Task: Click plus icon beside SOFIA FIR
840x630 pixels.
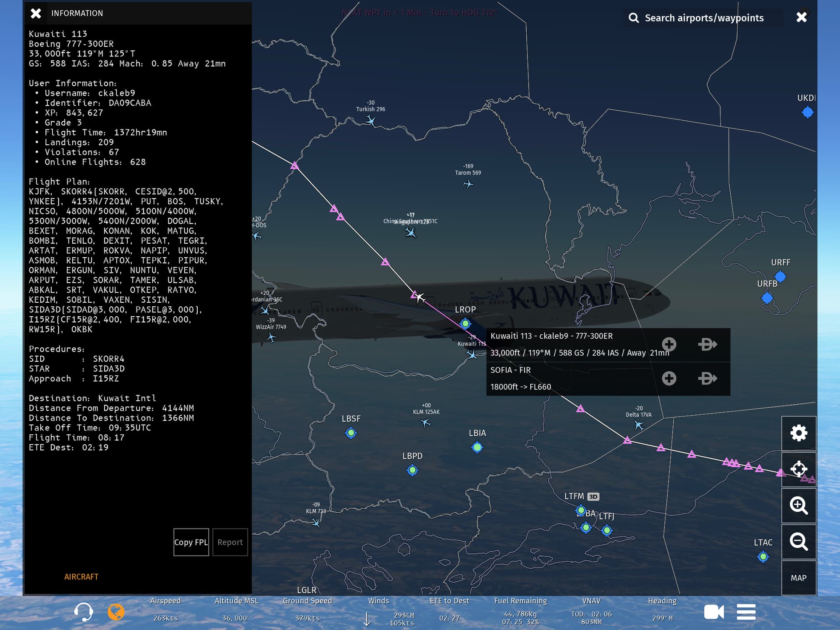Action: click(668, 378)
